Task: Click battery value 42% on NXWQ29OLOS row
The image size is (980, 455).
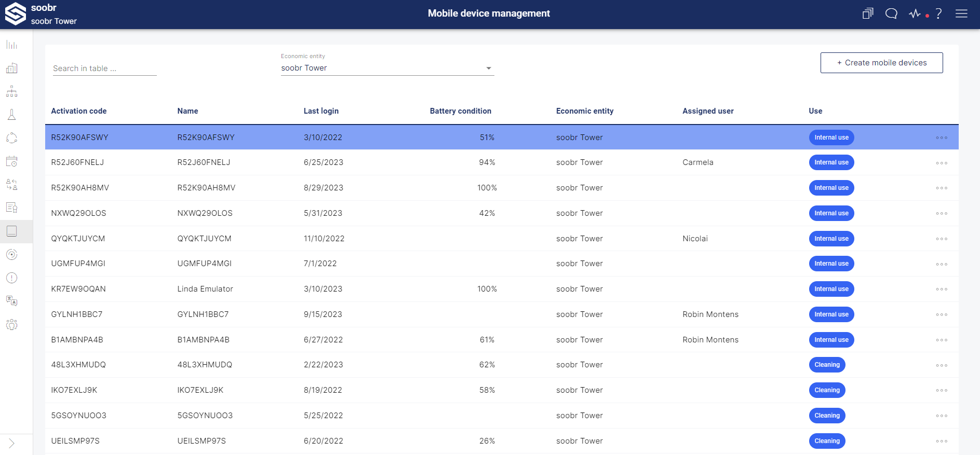Action: (x=487, y=213)
